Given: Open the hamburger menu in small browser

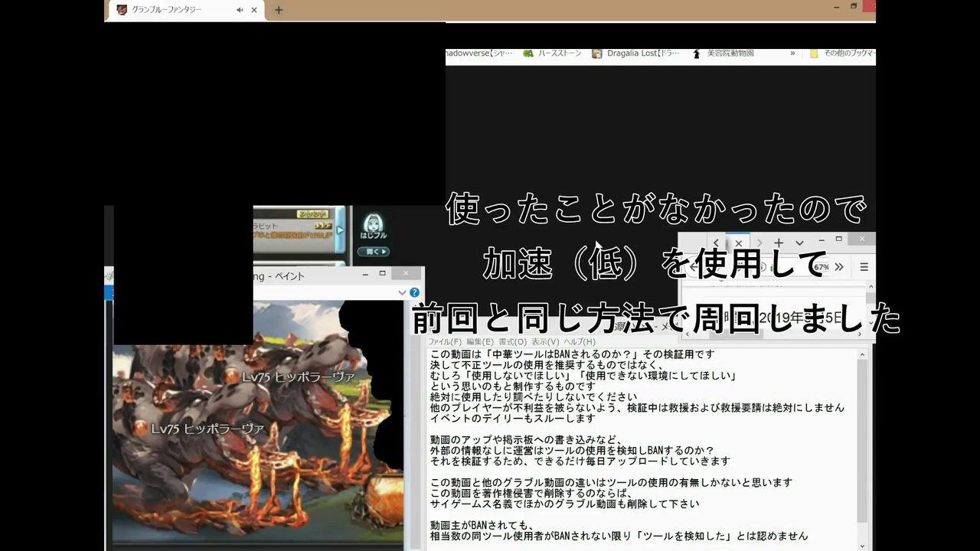Looking at the screenshot, I should (864, 267).
